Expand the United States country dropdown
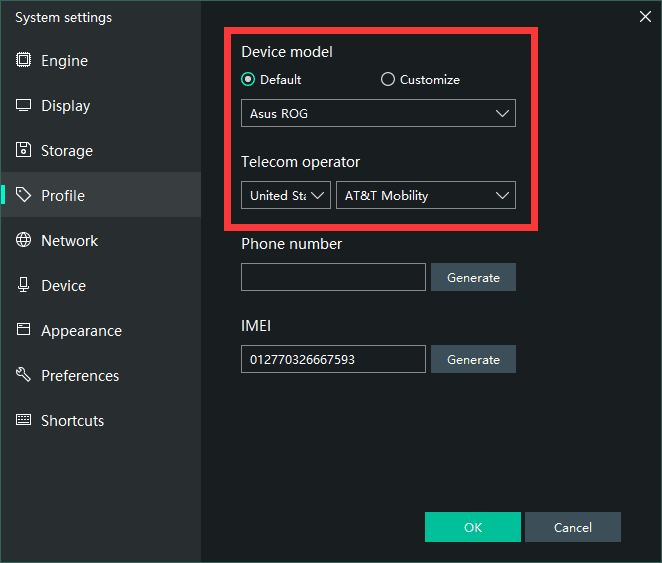This screenshot has height=563, width=662. (285, 196)
